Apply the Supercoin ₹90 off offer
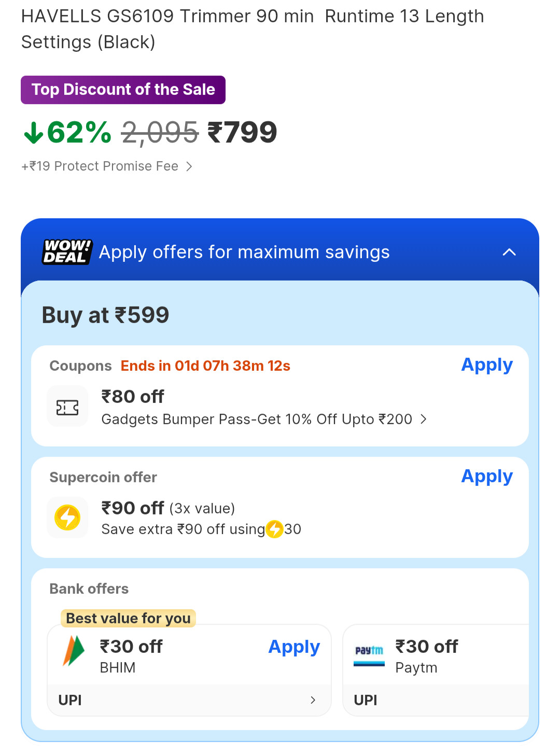The width and height of the screenshot is (560, 754). pos(486,477)
